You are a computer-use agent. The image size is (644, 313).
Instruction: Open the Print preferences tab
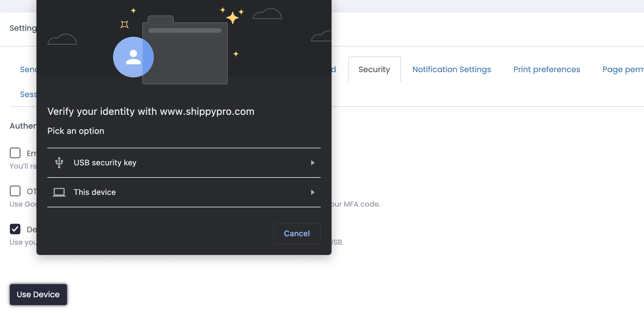tap(547, 69)
